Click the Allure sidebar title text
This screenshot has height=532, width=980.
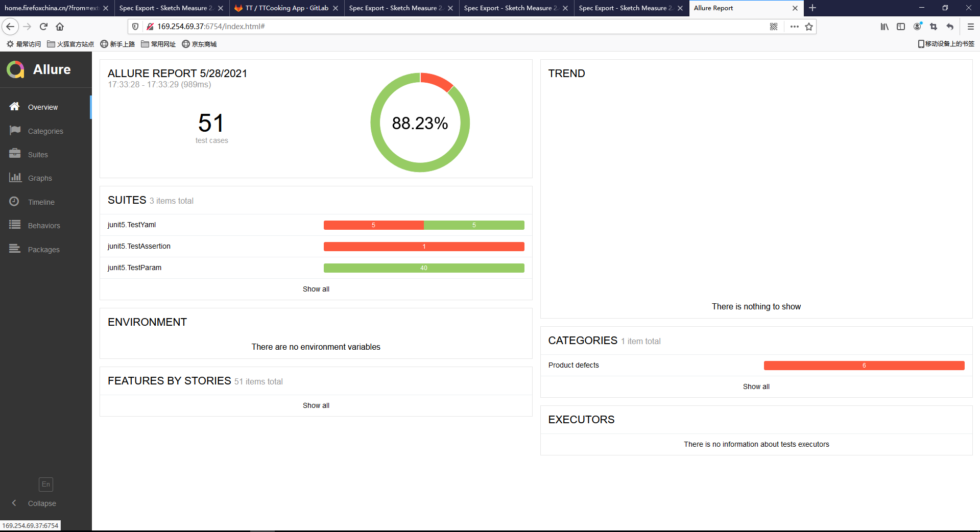[52, 69]
